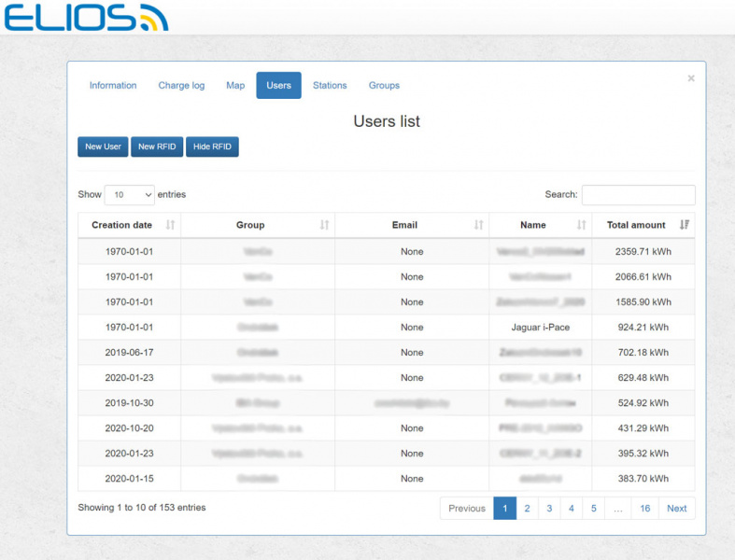
Task: Go to the Stations tab
Action: (x=330, y=85)
